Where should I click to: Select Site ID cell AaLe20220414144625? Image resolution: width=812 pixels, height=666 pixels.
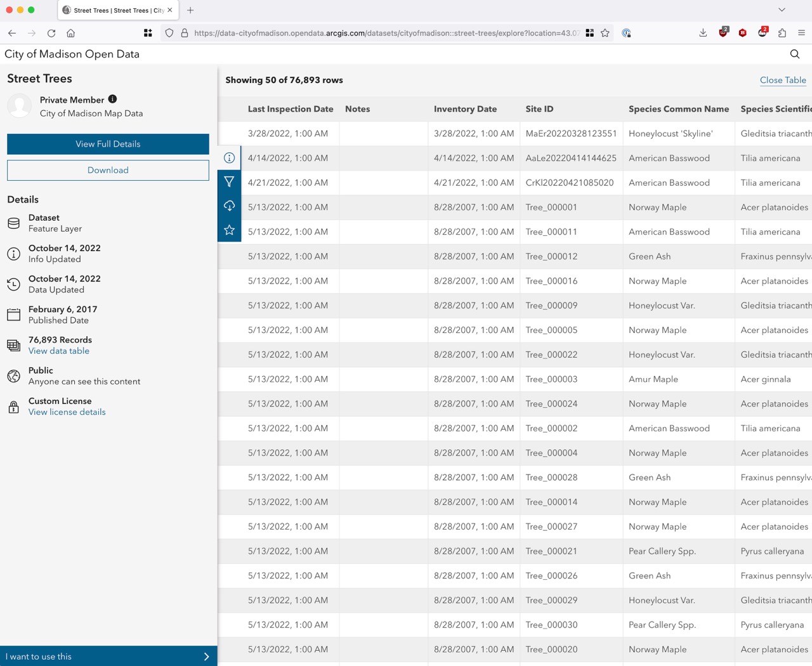point(572,158)
